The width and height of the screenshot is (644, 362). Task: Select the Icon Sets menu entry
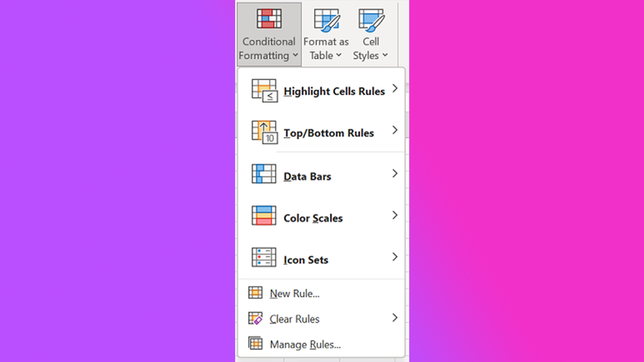(321, 257)
